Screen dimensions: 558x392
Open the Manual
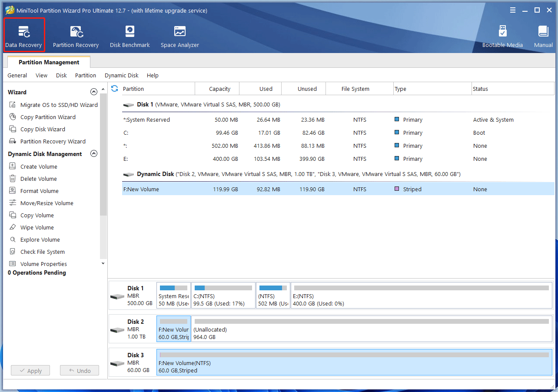[x=543, y=37]
